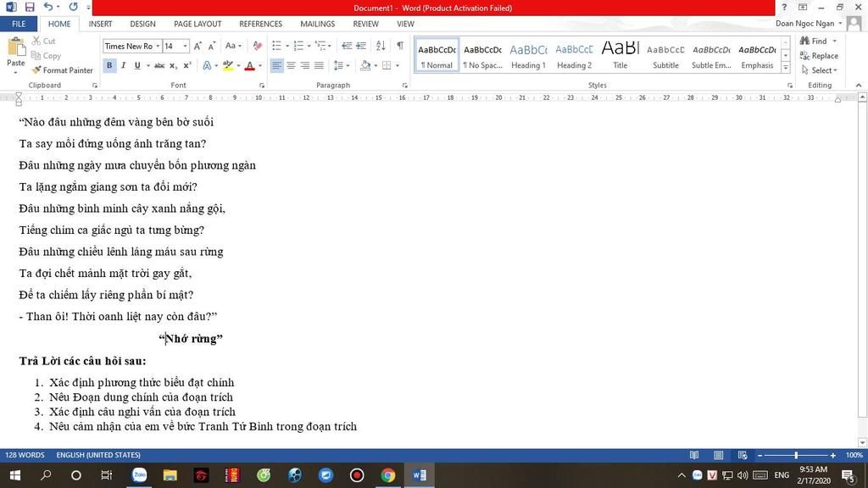Center the paragraph

[291, 65]
